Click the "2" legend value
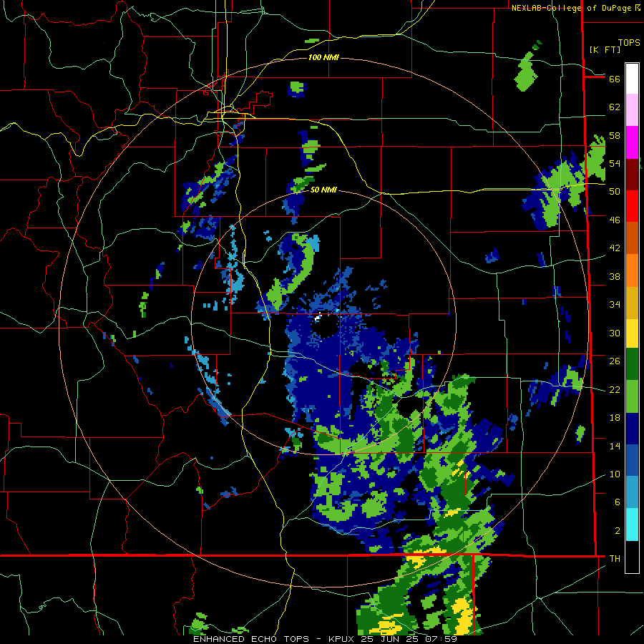 (x=618, y=531)
